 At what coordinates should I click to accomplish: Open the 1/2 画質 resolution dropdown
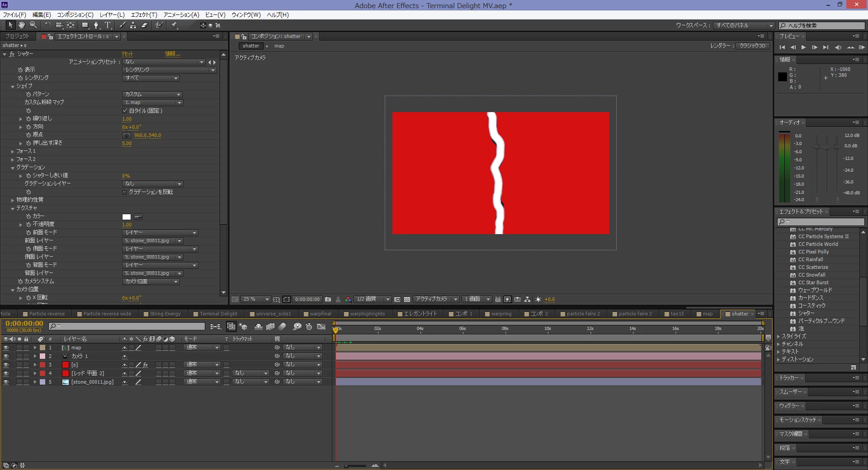click(373, 299)
